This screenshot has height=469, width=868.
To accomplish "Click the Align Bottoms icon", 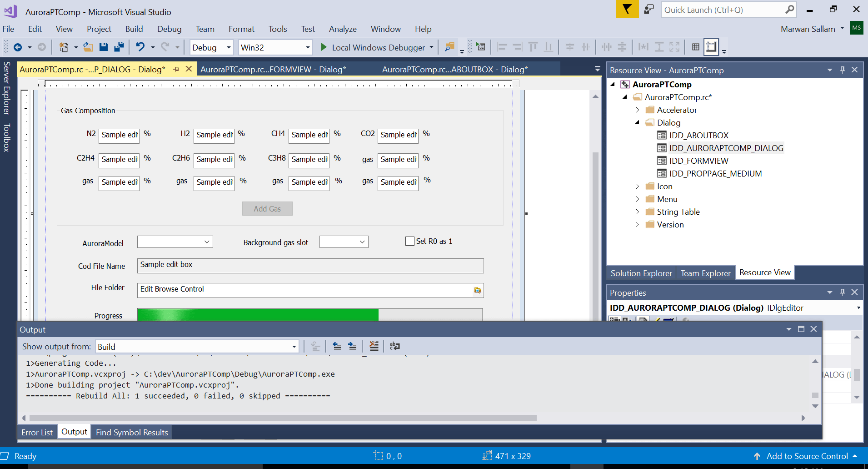I will coord(549,47).
